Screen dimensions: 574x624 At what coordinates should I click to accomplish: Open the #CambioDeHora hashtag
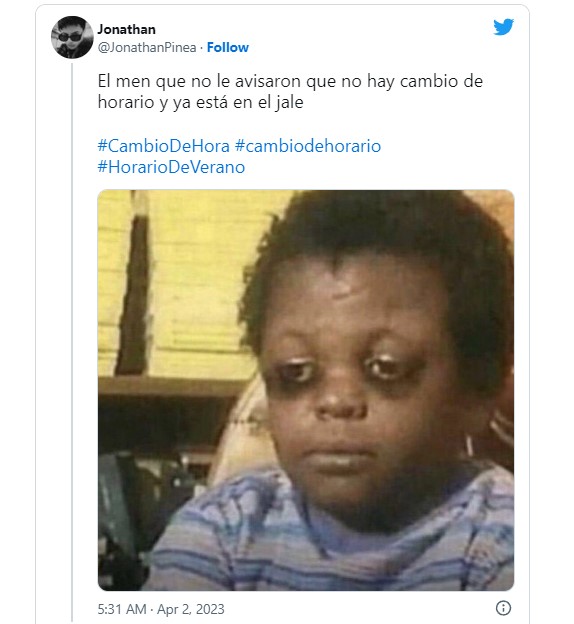164,146
